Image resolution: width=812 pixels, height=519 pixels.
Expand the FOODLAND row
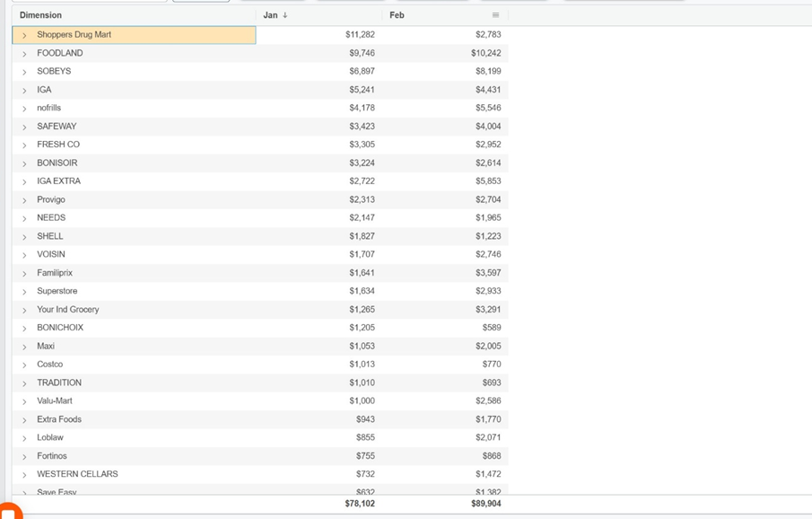click(24, 53)
